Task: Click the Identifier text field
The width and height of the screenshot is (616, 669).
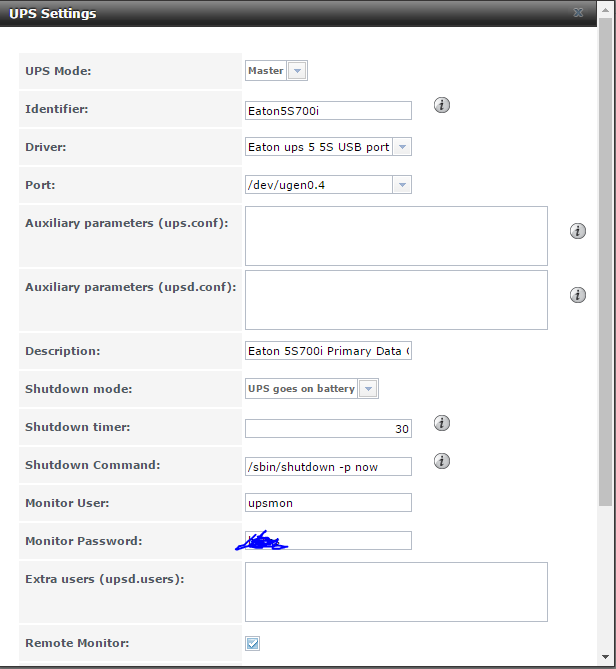Action: click(x=328, y=111)
